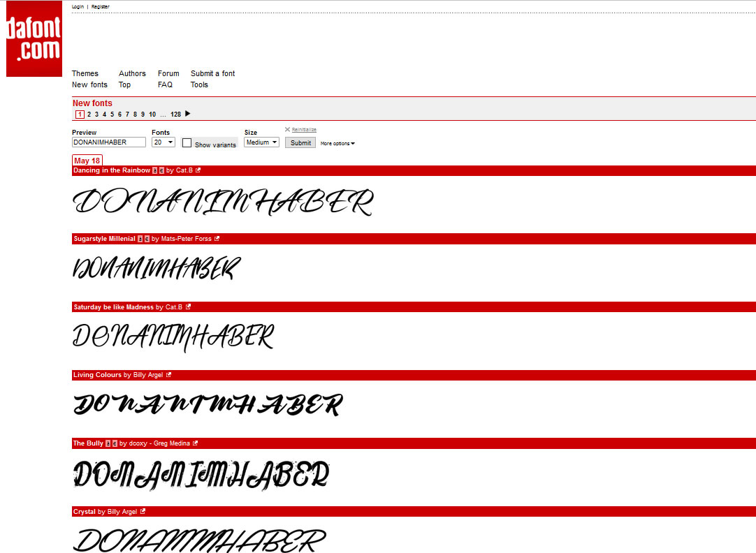Open author dcoxy - Greg Medina
The width and height of the screenshot is (756, 553).
pyautogui.click(x=159, y=443)
